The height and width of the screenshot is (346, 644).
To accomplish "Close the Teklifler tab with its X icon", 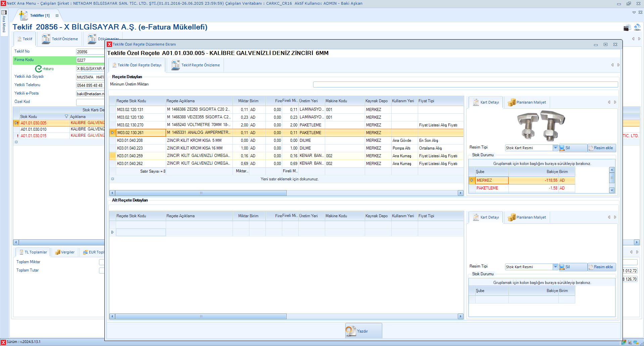I will (57, 15).
